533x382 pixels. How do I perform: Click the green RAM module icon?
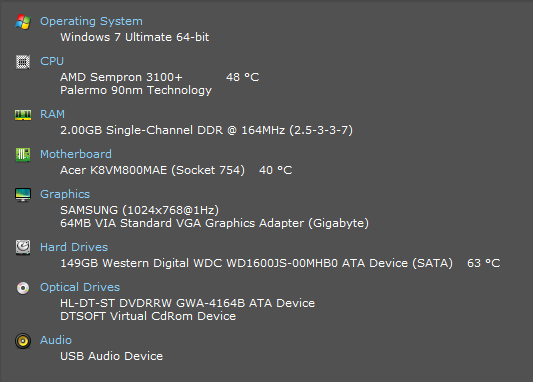pos(23,115)
